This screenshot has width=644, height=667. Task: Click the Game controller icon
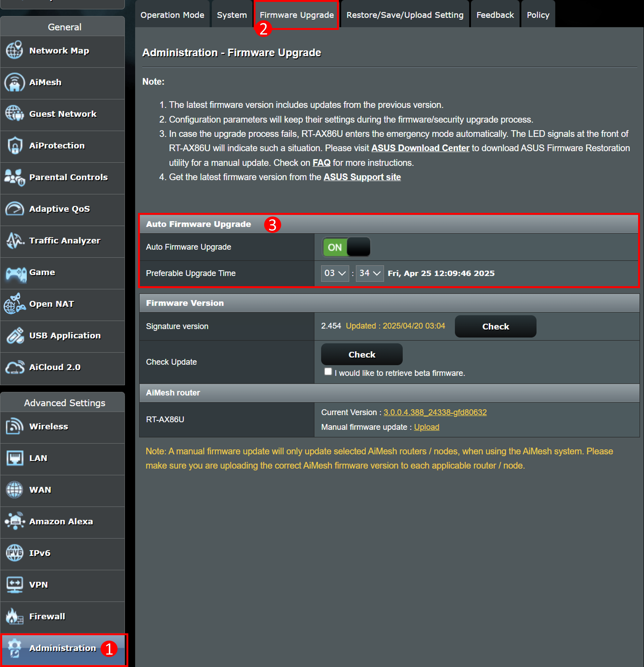click(16, 274)
